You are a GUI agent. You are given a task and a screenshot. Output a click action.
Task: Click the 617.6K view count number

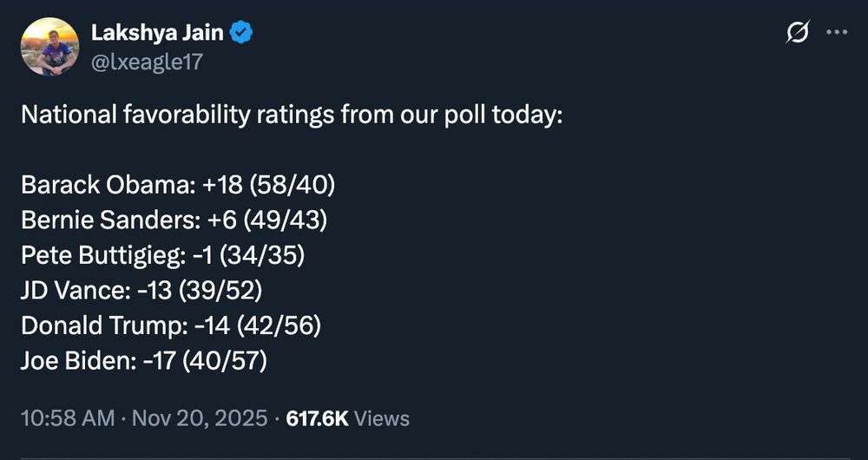[317, 418]
